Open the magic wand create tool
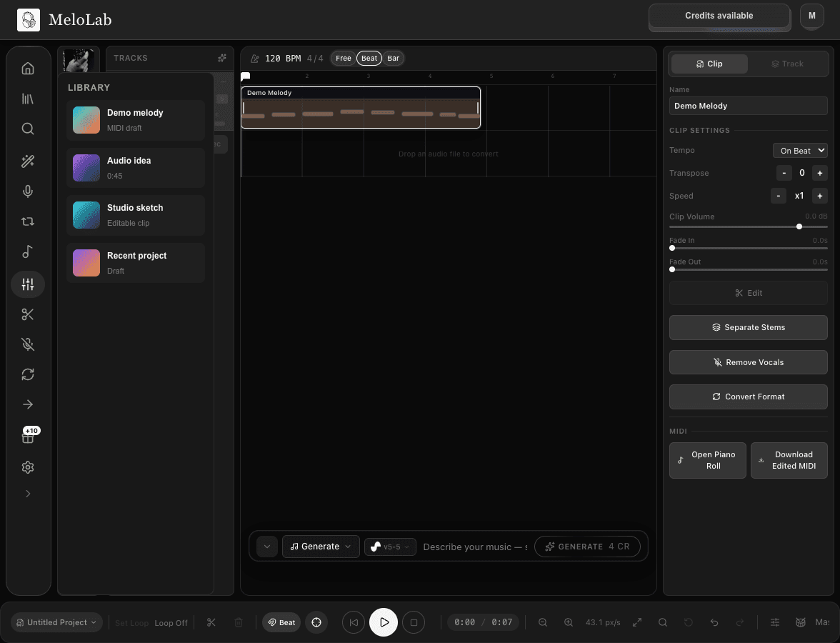The image size is (840, 643). tap(28, 161)
